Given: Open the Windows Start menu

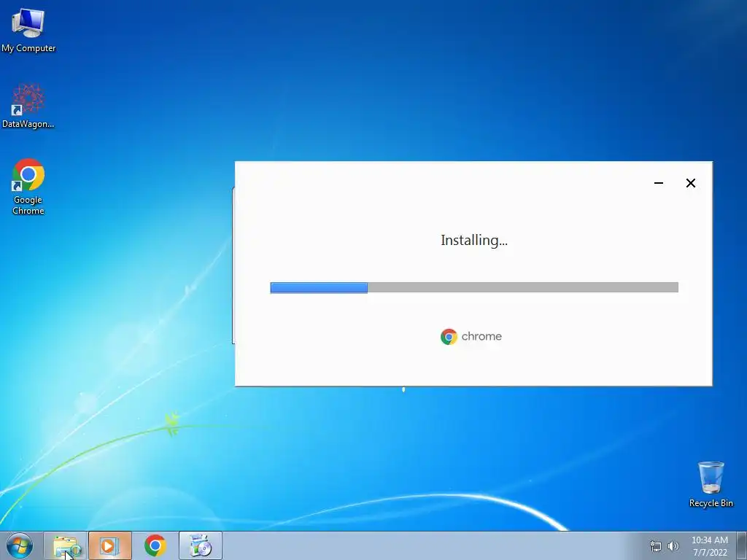Looking at the screenshot, I should click(20, 545).
